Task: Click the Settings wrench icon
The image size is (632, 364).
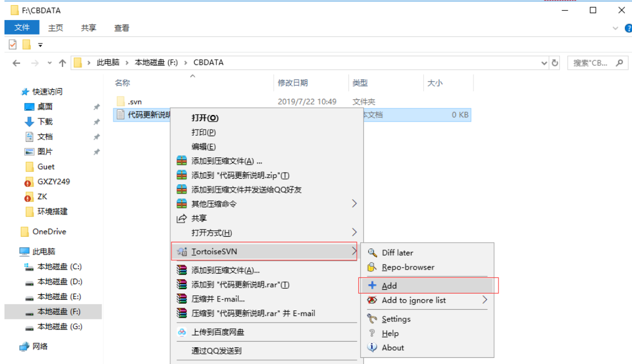Action: tap(372, 319)
